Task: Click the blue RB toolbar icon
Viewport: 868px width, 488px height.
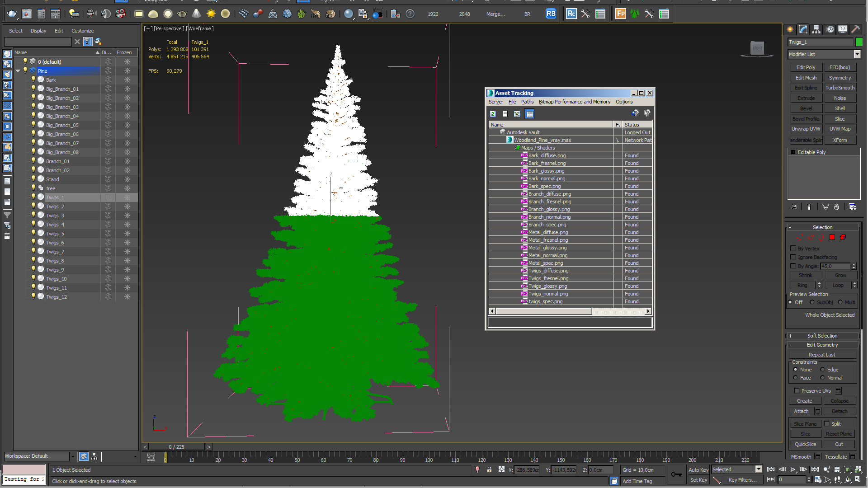Action: coord(551,14)
